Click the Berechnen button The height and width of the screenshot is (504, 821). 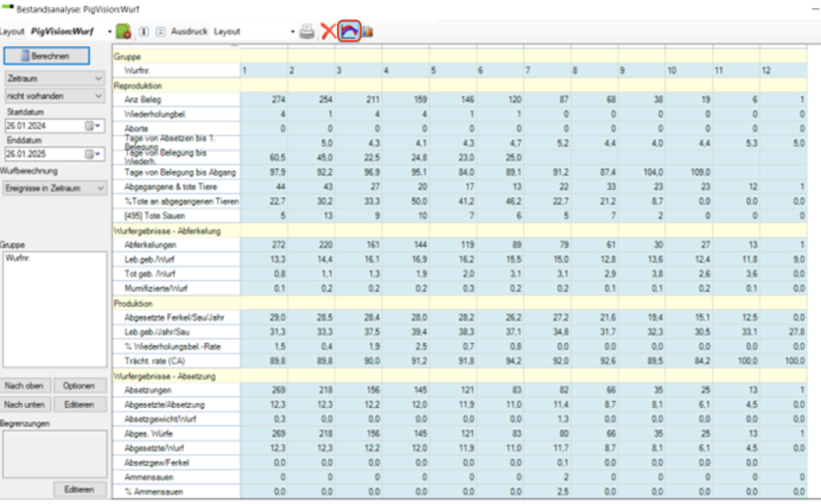pyautogui.click(x=47, y=56)
